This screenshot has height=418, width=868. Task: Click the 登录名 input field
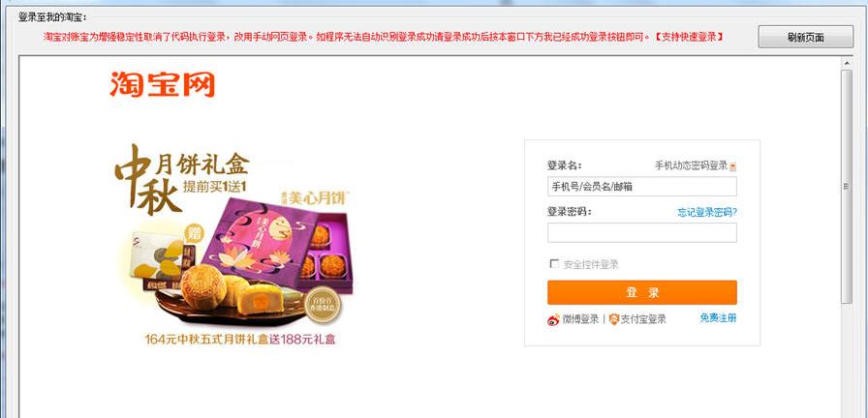[x=642, y=187]
